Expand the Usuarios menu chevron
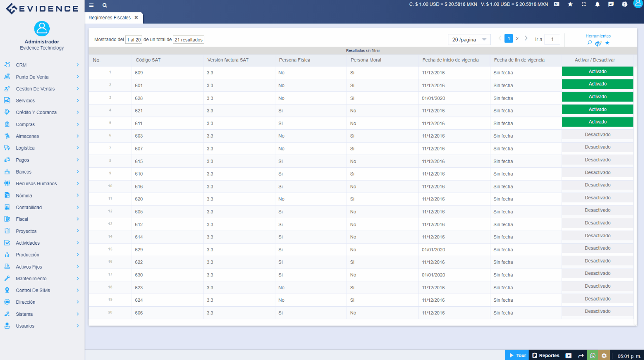644x360 pixels. [78, 326]
